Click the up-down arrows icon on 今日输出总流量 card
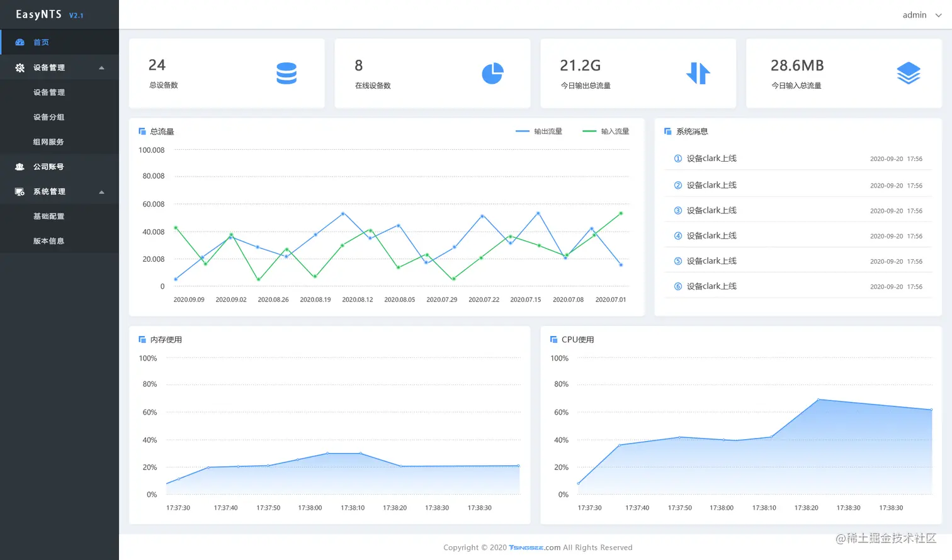Image resolution: width=952 pixels, height=560 pixels. [698, 73]
